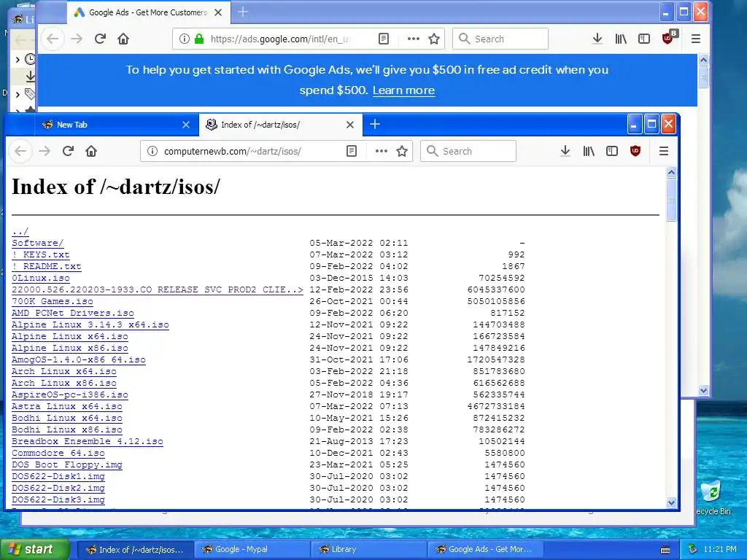Image resolution: width=747 pixels, height=560 pixels.
Task: View Google Ads secure connection padlock
Action: (199, 39)
